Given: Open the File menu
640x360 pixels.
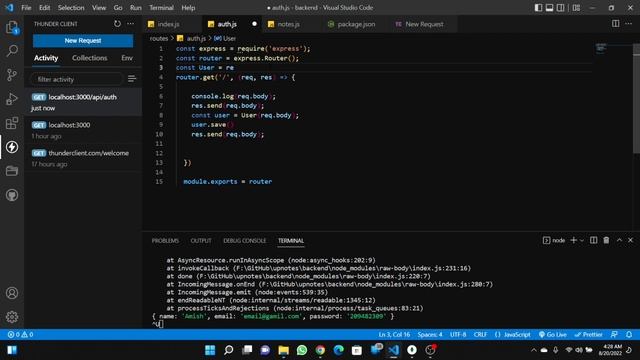Looking at the screenshot, I should click(x=26, y=8).
